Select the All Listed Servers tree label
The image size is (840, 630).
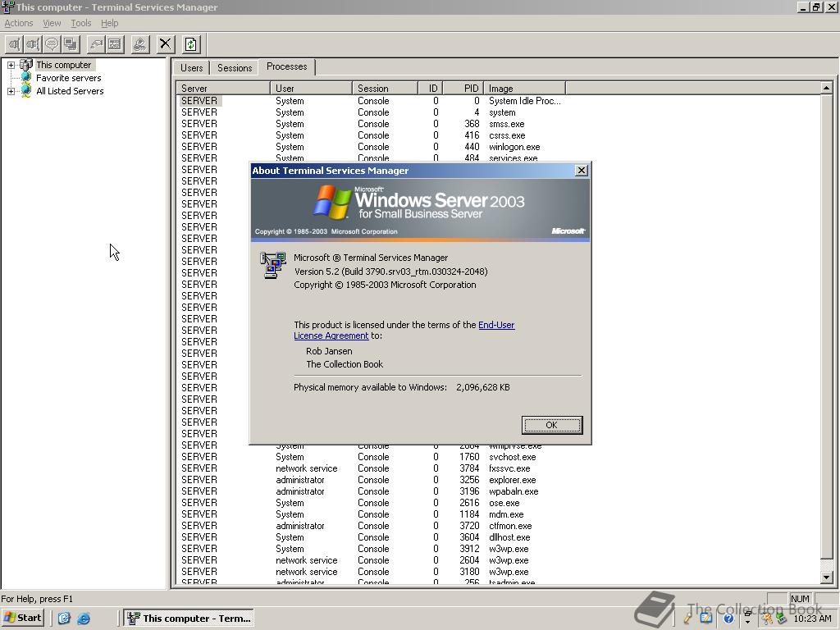pos(70,91)
